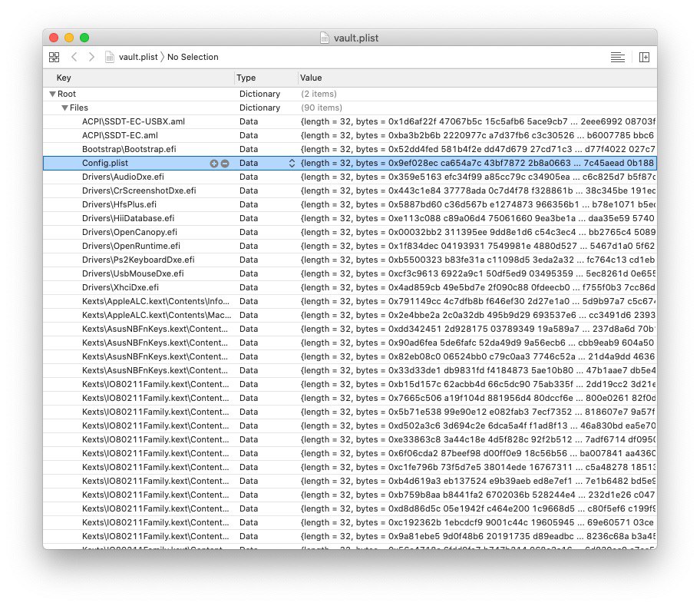Screen dimensions: 700x606
Task: Click the value starting 0xdd342451
Action: [x=478, y=329]
